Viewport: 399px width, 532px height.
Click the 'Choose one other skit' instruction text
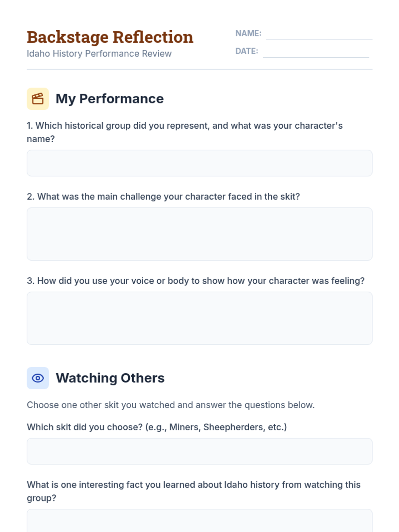coord(171,405)
